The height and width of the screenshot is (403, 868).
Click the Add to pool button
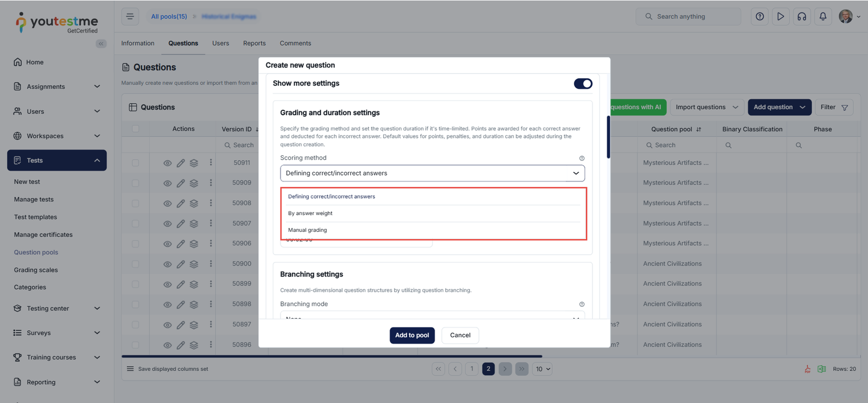pos(412,335)
